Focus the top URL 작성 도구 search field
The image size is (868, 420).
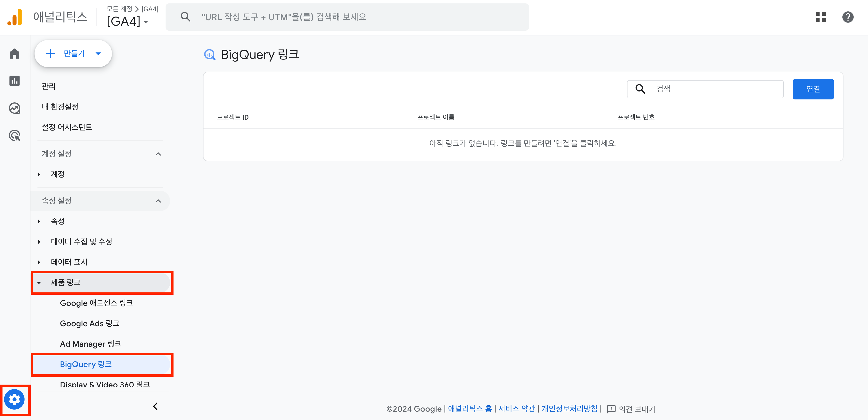click(347, 17)
